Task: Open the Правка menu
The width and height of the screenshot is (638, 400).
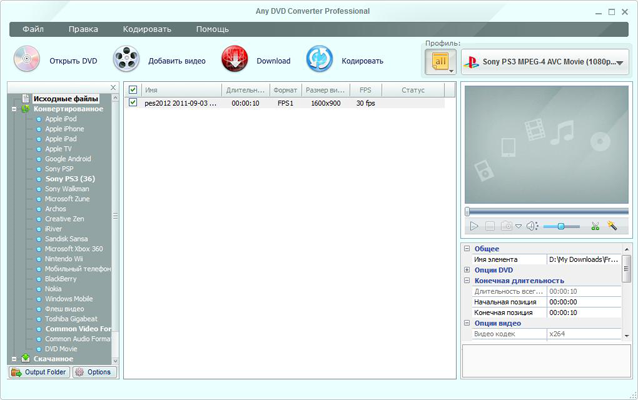Action: point(83,29)
